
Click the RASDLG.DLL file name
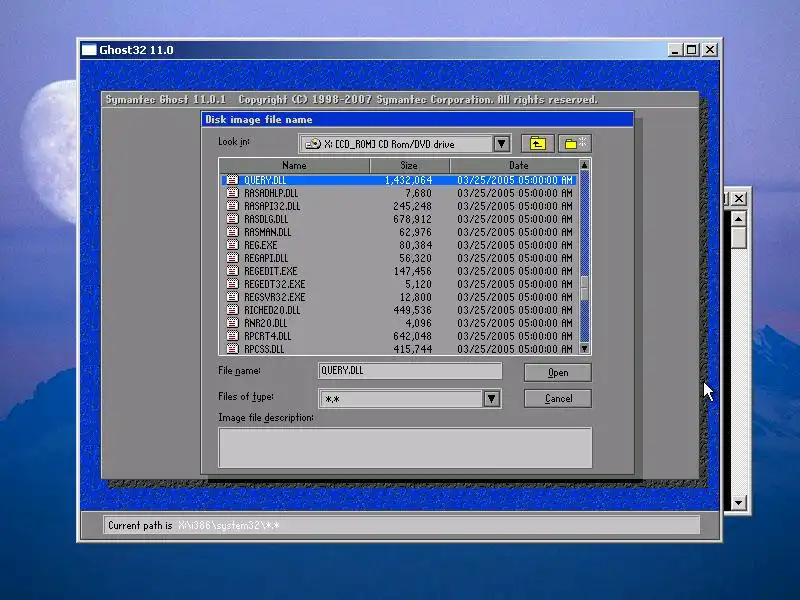266,219
